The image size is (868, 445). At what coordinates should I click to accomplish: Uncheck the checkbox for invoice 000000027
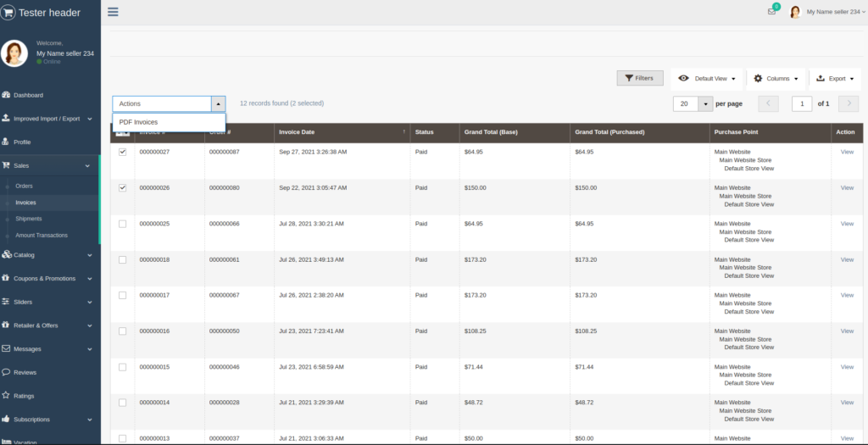[123, 152]
